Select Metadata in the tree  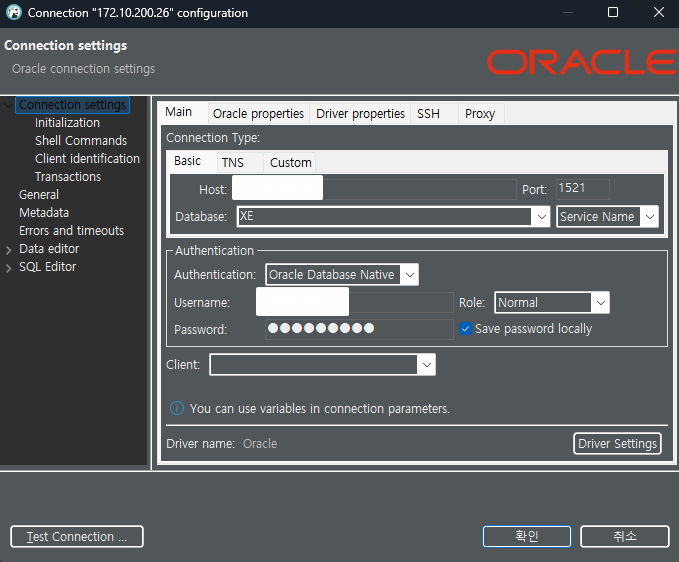44,213
